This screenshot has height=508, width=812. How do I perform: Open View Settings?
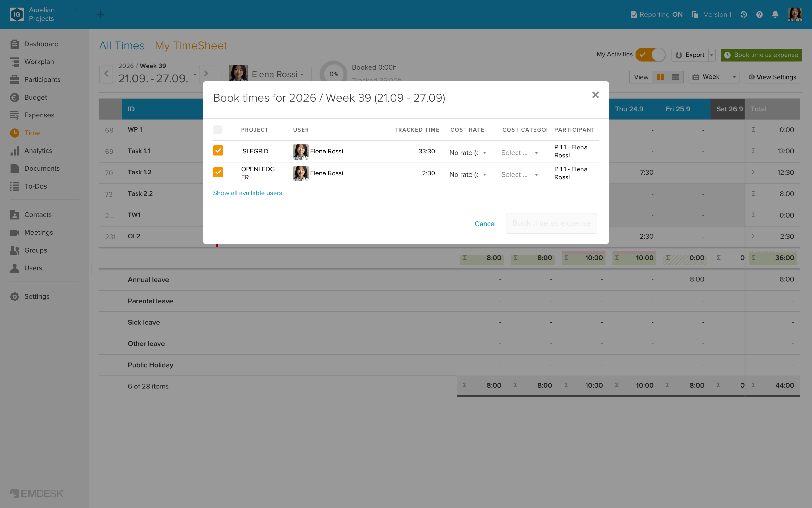pyautogui.click(x=772, y=77)
